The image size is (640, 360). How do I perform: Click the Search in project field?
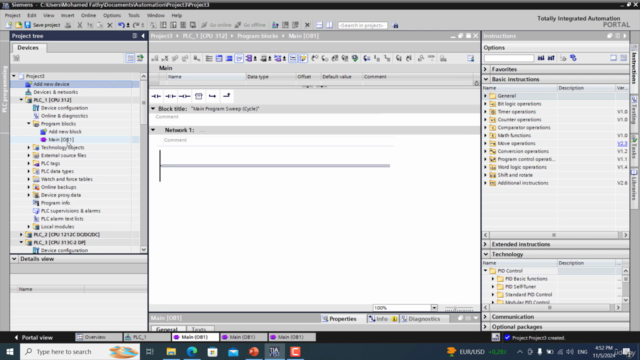(362, 25)
